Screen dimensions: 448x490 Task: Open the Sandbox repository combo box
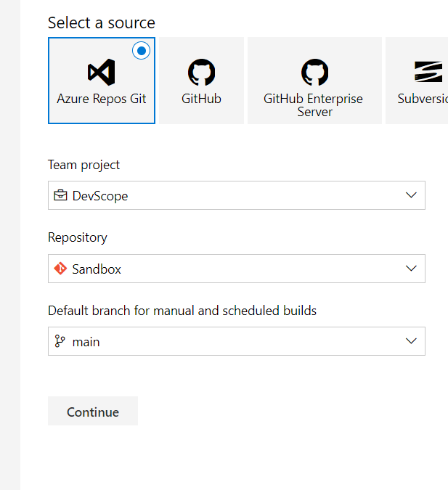click(x=237, y=269)
